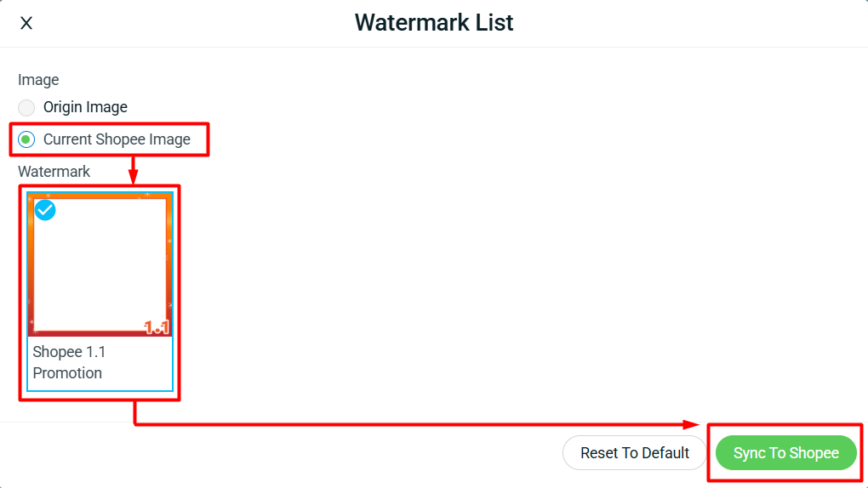
Task: Close the Watermark List dialog with X
Action: tap(26, 23)
